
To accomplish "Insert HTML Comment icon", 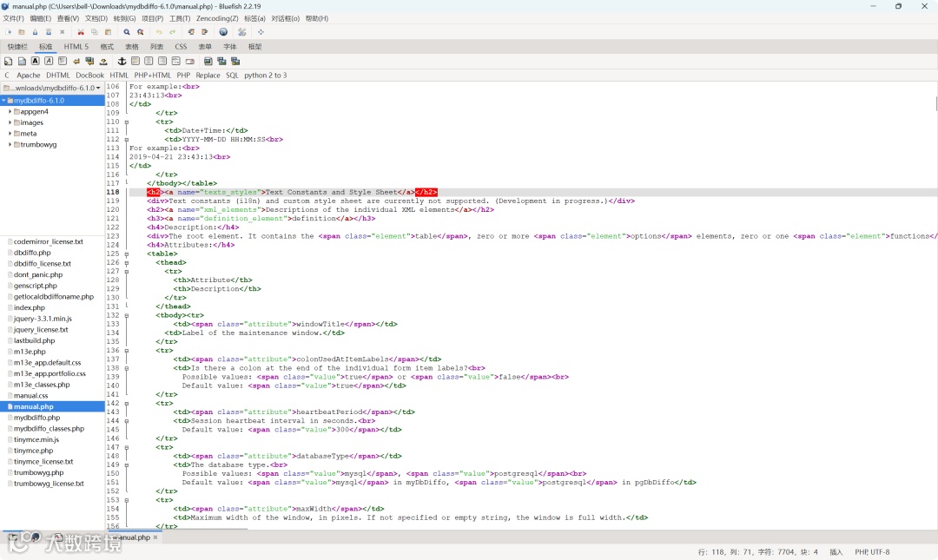I will click(x=175, y=61).
